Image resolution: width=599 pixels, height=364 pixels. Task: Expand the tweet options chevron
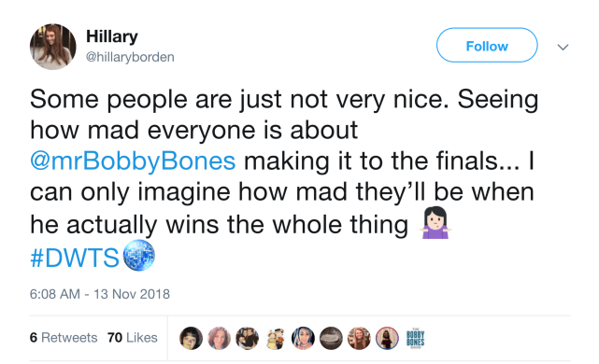point(563,48)
